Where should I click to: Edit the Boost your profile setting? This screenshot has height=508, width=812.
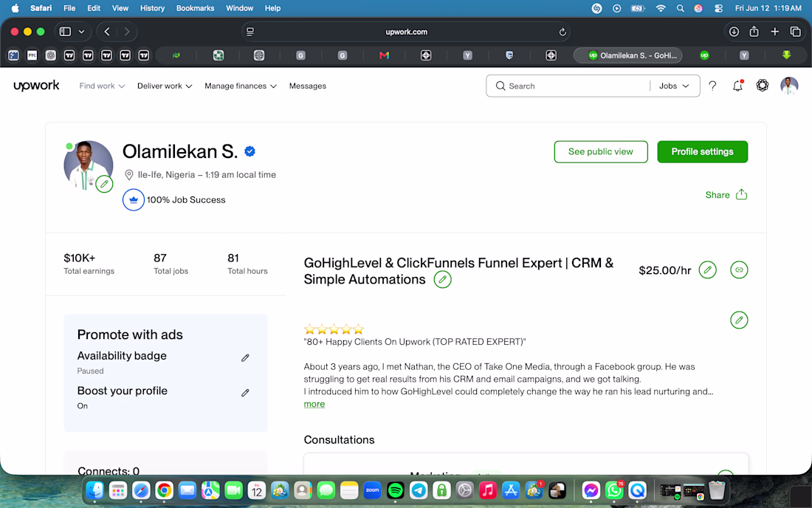(x=246, y=393)
